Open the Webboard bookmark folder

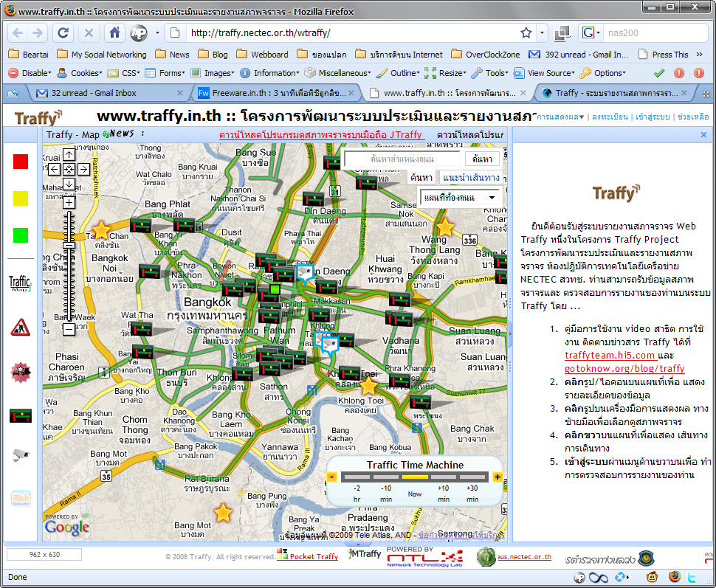[x=263, y=55]
